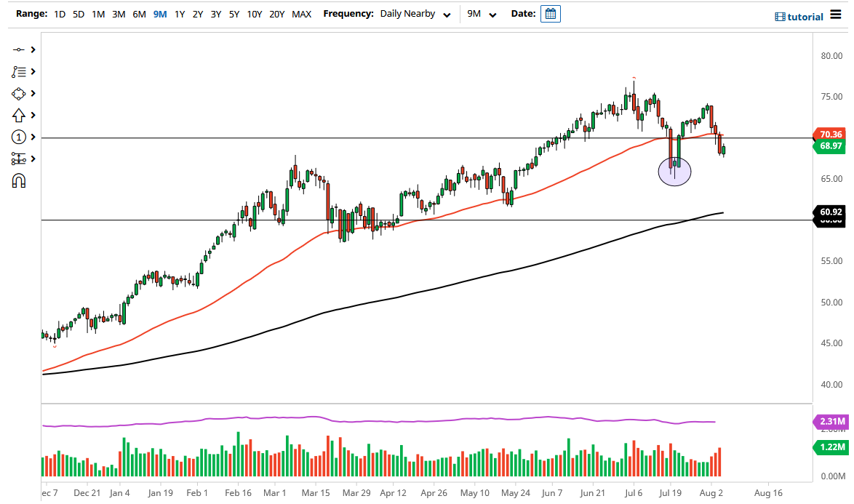Open the Frequency Daily Nearby dropdown
This screenshot has width=854, height=504.
point(415,14)
